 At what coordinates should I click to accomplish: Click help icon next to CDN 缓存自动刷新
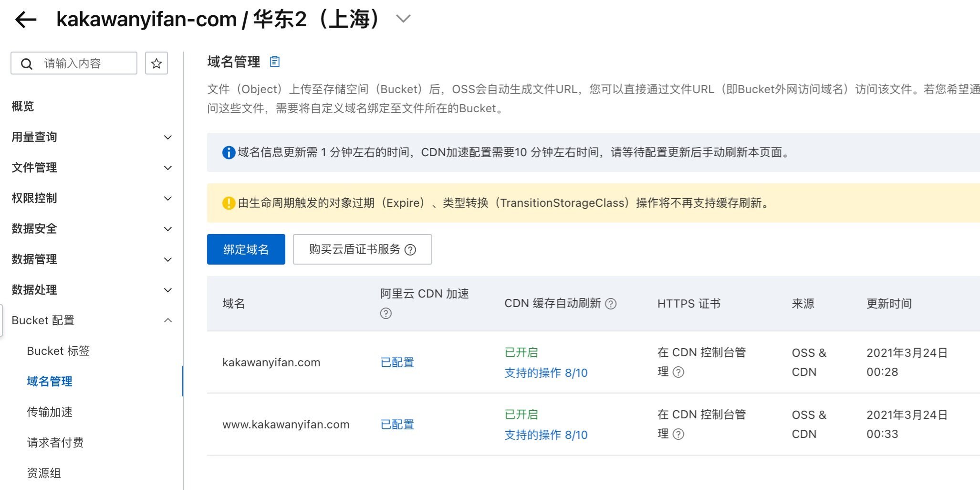point(611,304)
